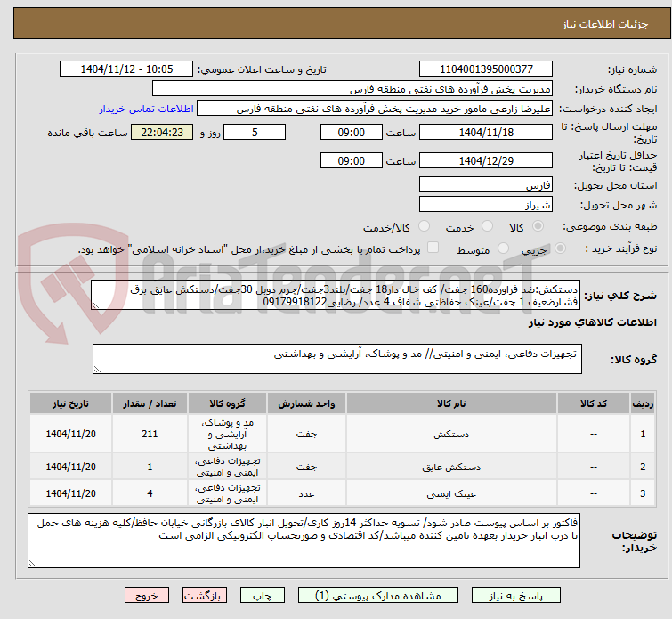Click the resize handle of گروه کالا textarea
The image size is (672, 619).
97,370
